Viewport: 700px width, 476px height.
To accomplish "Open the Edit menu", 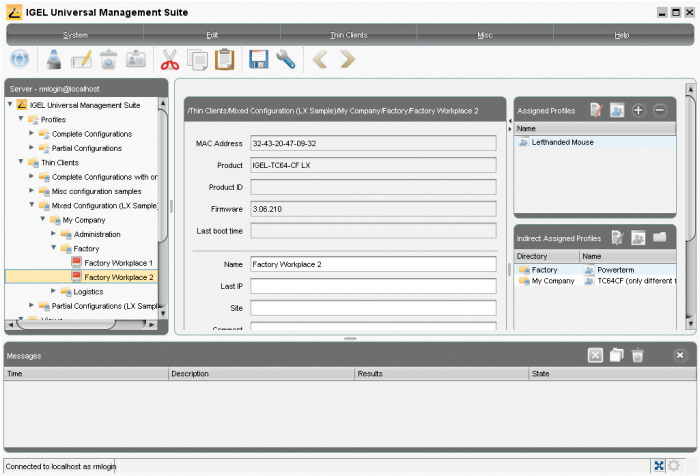I will coord(212,35).
